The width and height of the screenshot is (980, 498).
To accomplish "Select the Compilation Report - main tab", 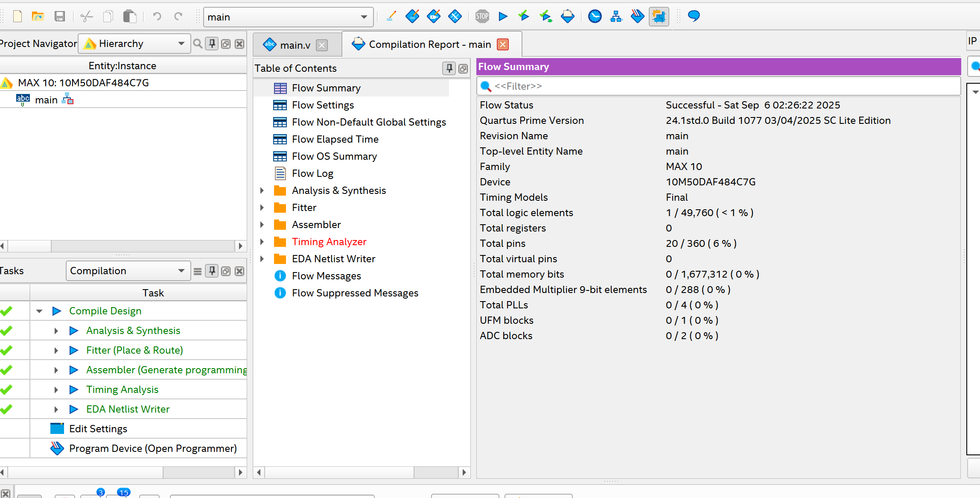I will [429, 44].
